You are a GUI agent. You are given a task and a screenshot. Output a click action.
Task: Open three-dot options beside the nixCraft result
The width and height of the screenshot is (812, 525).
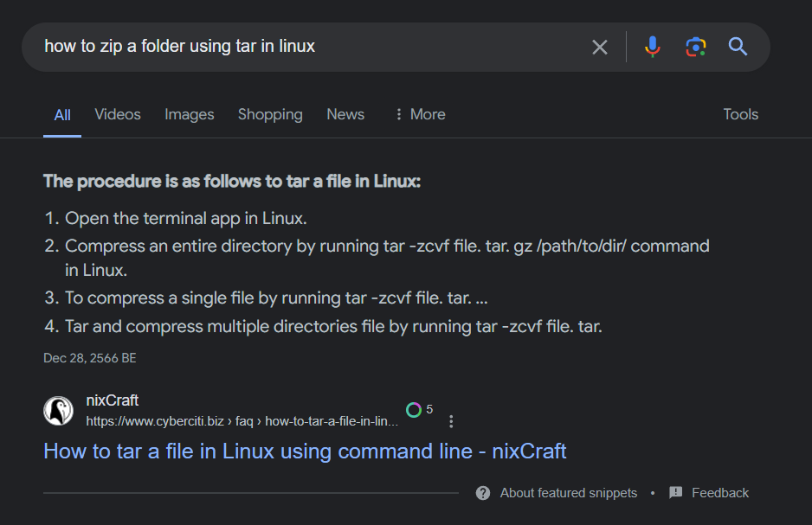[x=451, y=421]
